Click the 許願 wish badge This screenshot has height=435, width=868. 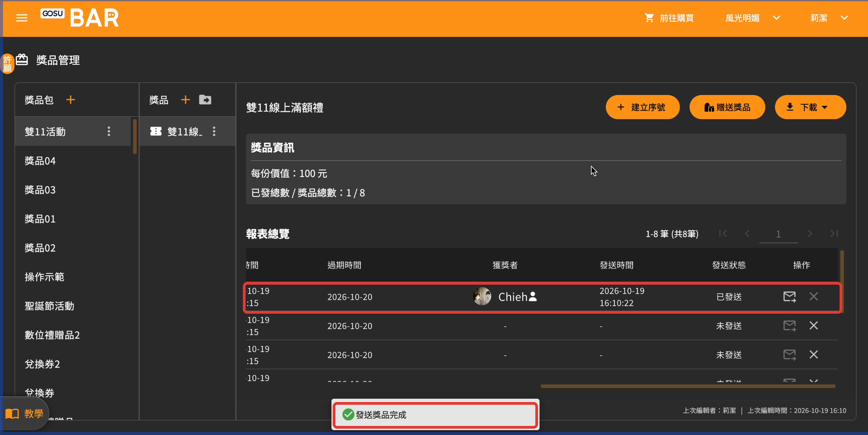pyautogui.click(x=7, y=64)
